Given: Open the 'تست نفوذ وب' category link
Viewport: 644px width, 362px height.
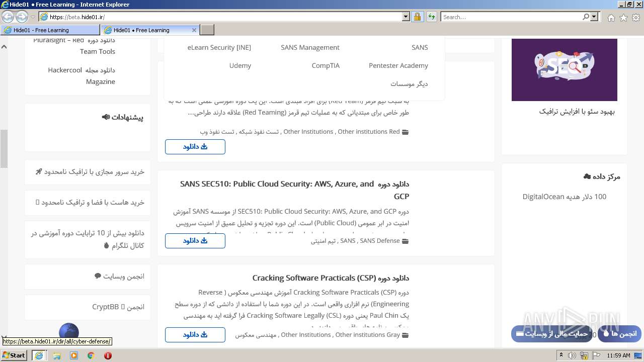Looking at the screenshot, I should pos(217,132).
